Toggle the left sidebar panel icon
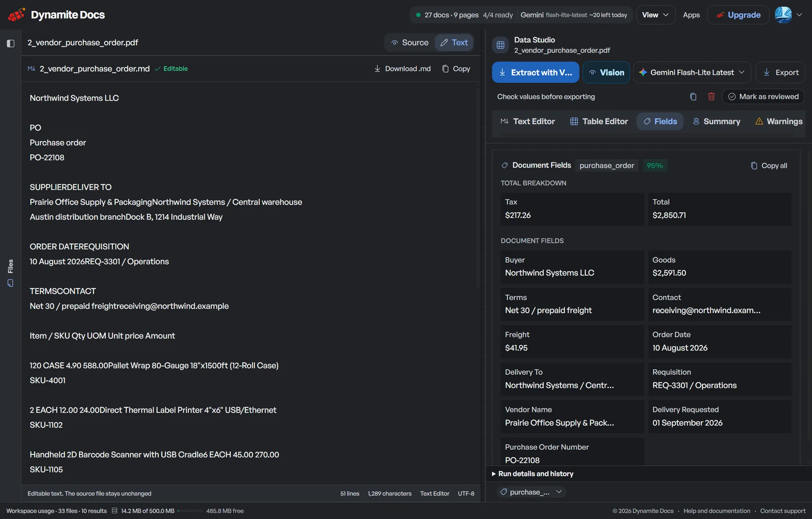 pyautogui.click(x=11, y=43)
